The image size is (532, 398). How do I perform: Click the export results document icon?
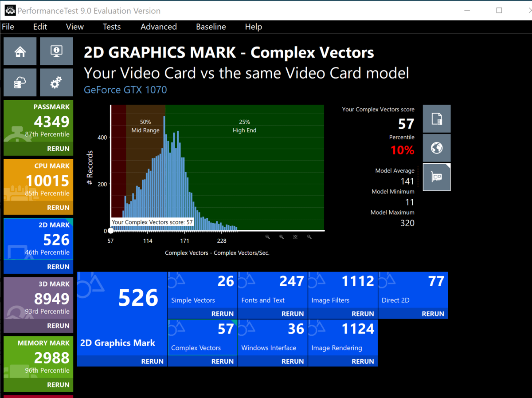pyautogui.click(x=437, y=118)
